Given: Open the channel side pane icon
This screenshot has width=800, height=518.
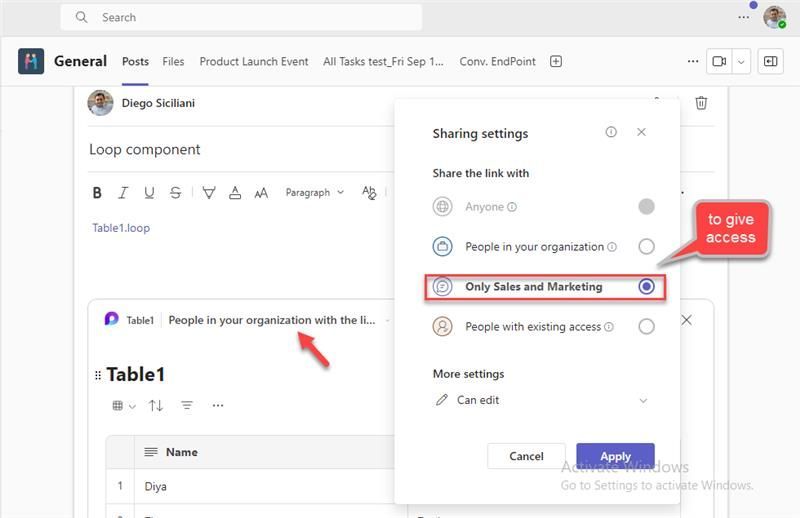Looking at the screenshot, I should pos(770,61).
